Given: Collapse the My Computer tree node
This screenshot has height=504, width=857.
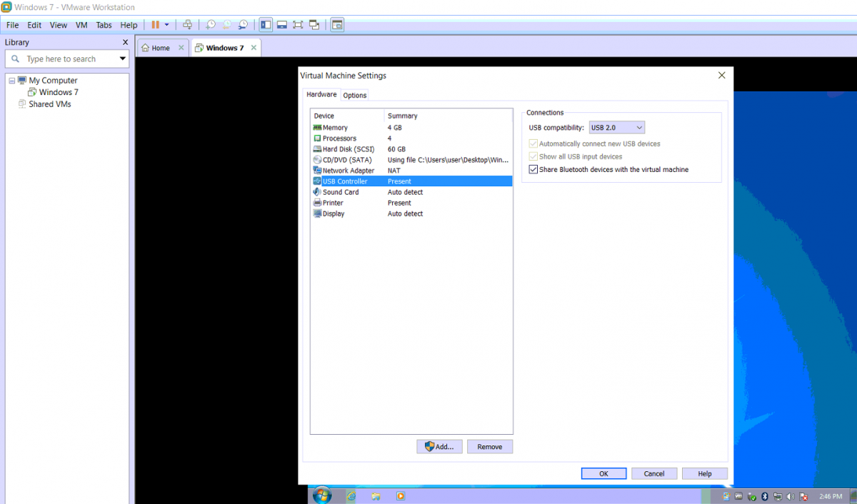Looking at the screenshot, I should click(x=12, y=81).
